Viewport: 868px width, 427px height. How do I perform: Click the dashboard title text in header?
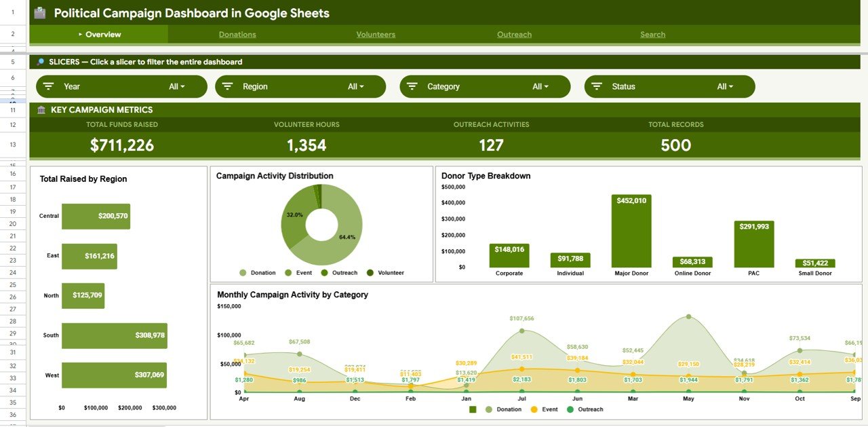[x=192, y=13]
